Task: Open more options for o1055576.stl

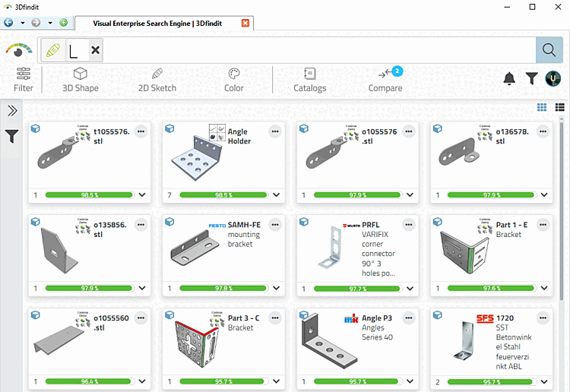Action: click(409, 131)
